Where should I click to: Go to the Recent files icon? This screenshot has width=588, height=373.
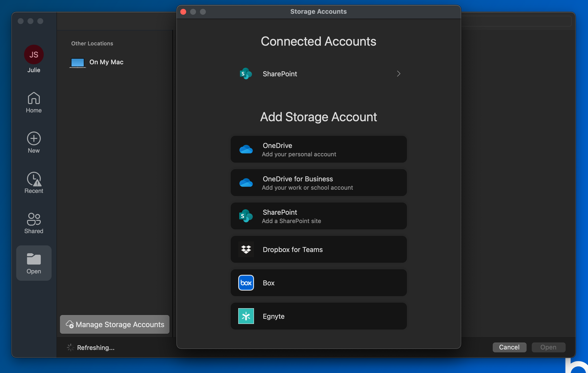34,179
